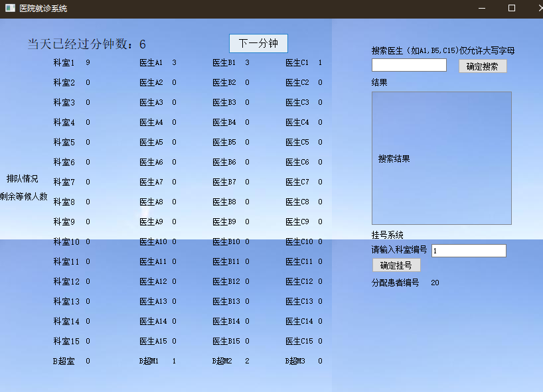The height and width of the screenshot is (392, 543).
Task: Click the 医生B3 label
Action: (224, 102)
